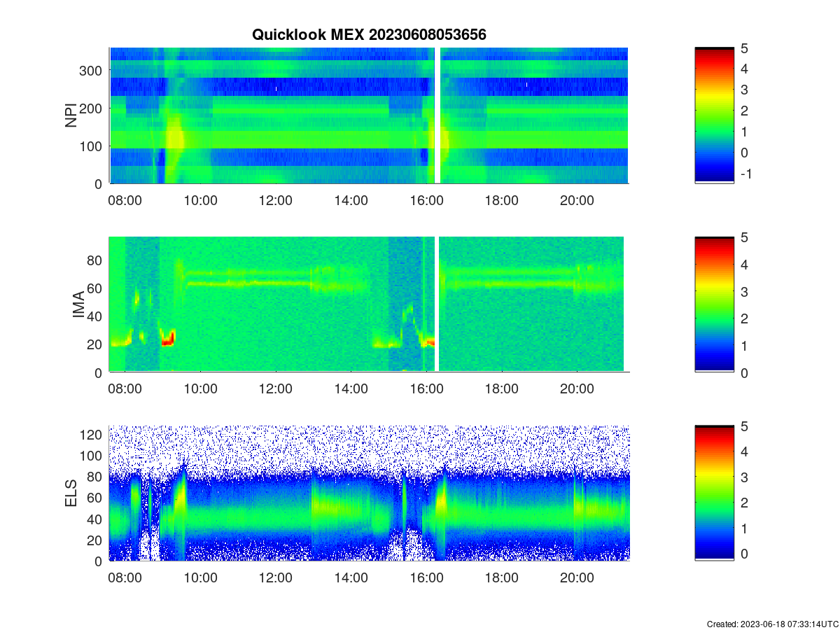Click the 0 label on the IMA colorbar
This screenshot has height=630, width=840.
click(x=744, y=372)
